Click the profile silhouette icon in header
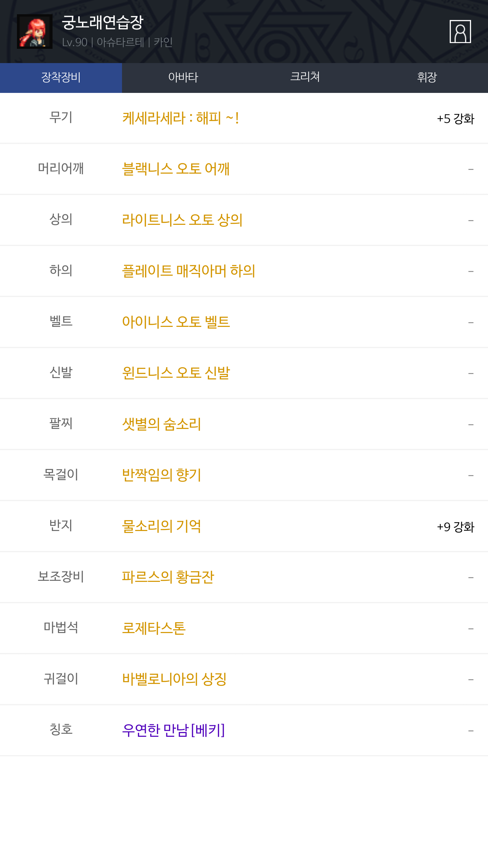The width and height of the screenshot is (488, 868). coord(460,32)
